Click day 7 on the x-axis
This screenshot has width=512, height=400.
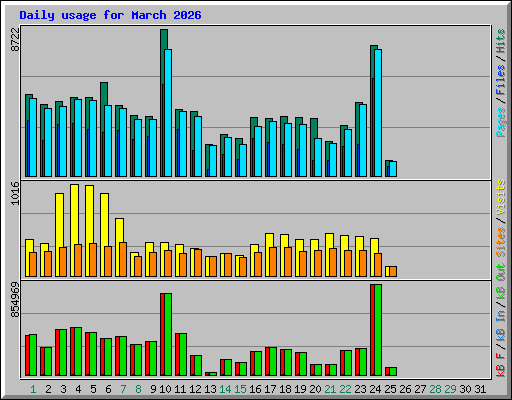point(123,389)
